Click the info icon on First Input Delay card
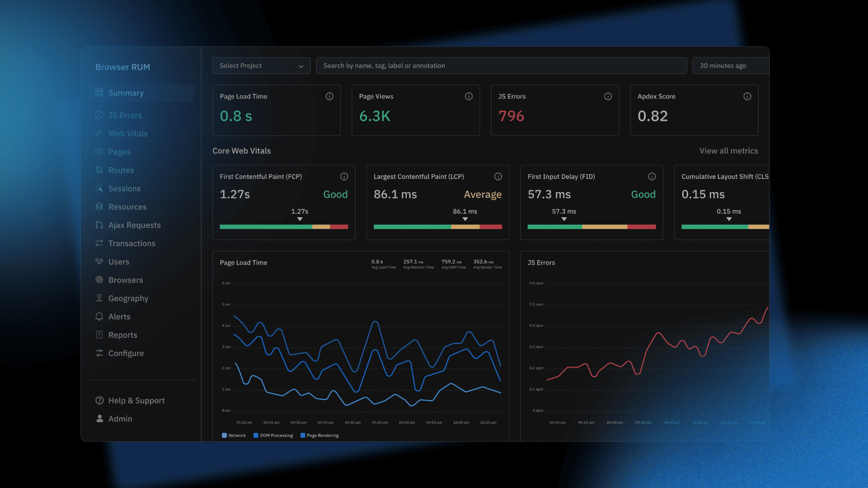 pos(652,177)
